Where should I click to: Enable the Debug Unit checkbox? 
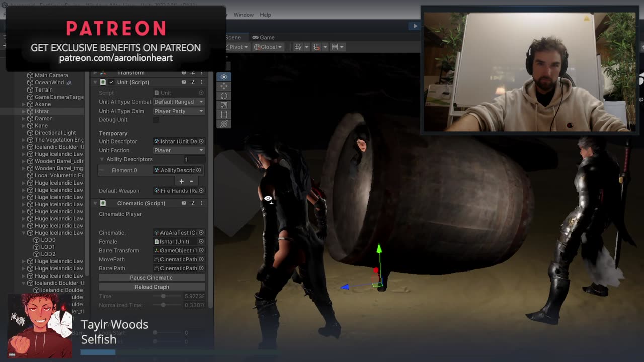pos(156,120)
